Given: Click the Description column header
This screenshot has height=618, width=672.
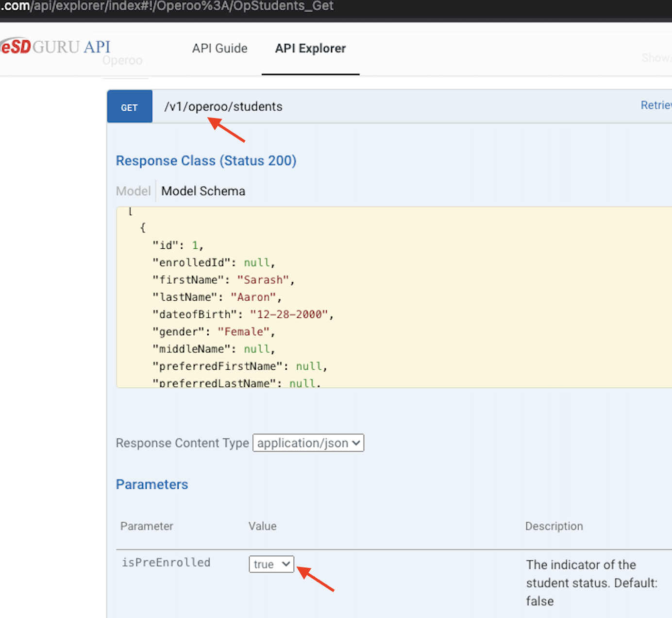Looking at the screenshot, I should coord(554,526).
